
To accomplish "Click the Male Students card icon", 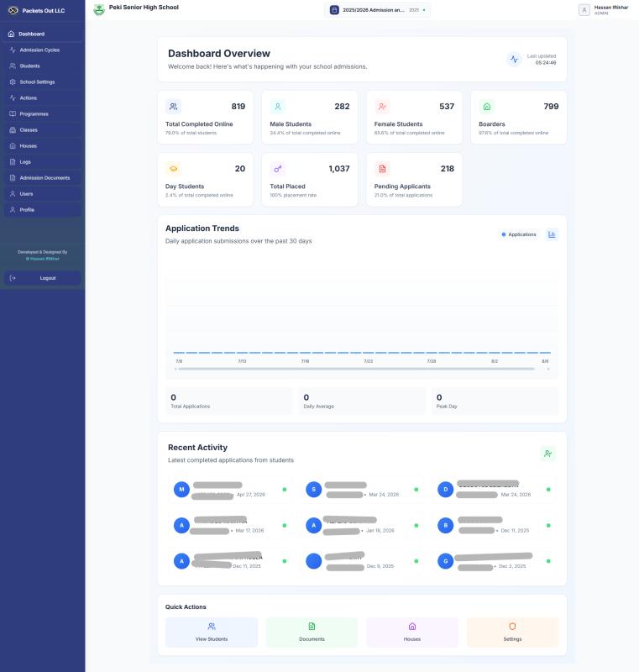I will coord(278,107).
